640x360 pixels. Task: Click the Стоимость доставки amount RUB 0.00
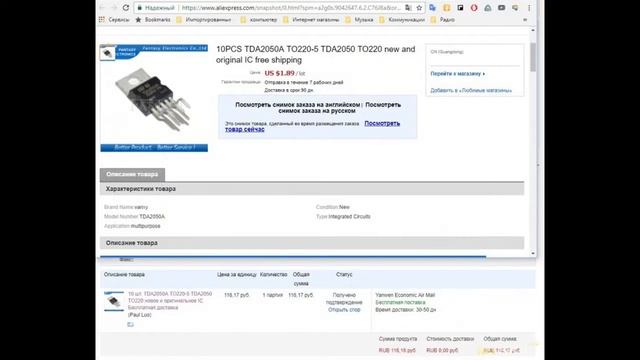coord(442,351)
